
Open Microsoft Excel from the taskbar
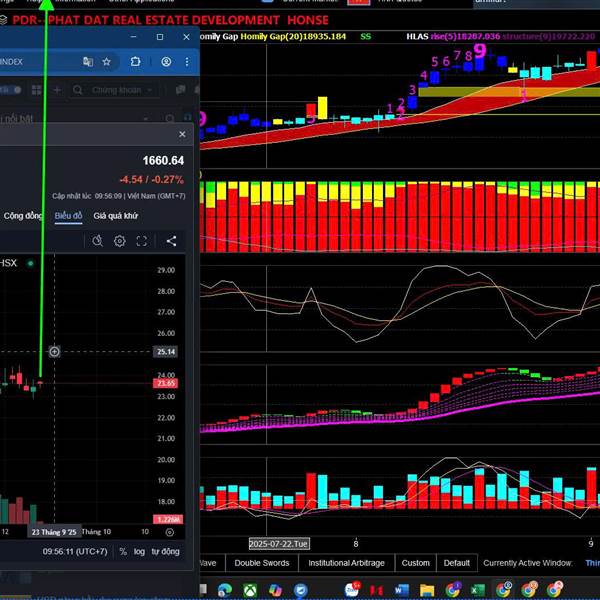478,590
